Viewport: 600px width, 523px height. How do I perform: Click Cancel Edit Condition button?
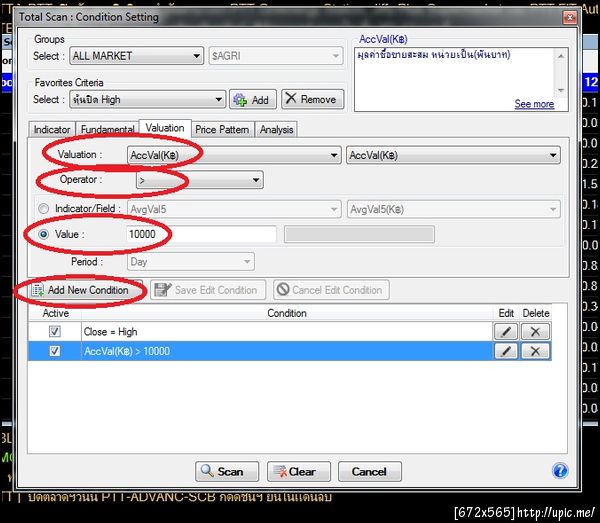point(331,290)
